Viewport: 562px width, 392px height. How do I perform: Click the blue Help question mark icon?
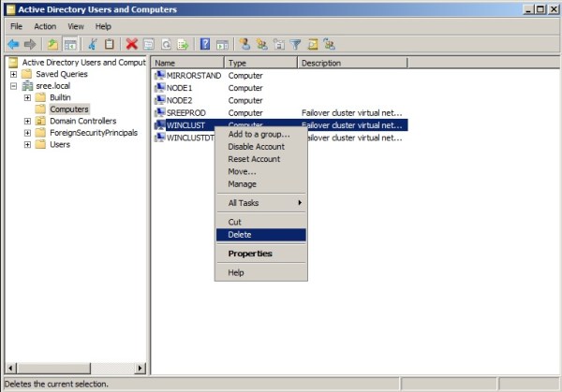coord(205,44)
